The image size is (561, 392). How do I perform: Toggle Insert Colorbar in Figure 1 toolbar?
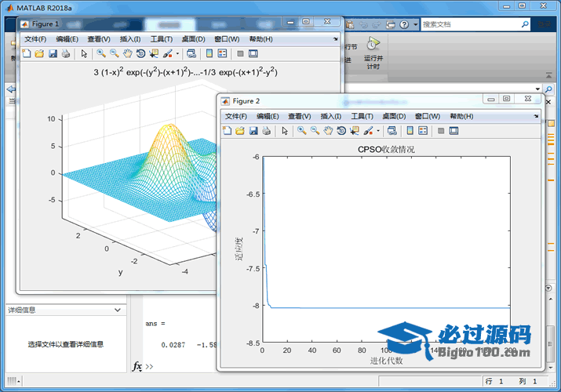pos(209,54)
